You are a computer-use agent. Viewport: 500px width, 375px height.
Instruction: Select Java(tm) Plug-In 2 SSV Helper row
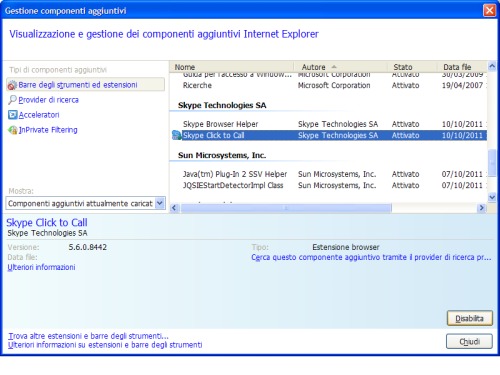click(x=328, y=174)
